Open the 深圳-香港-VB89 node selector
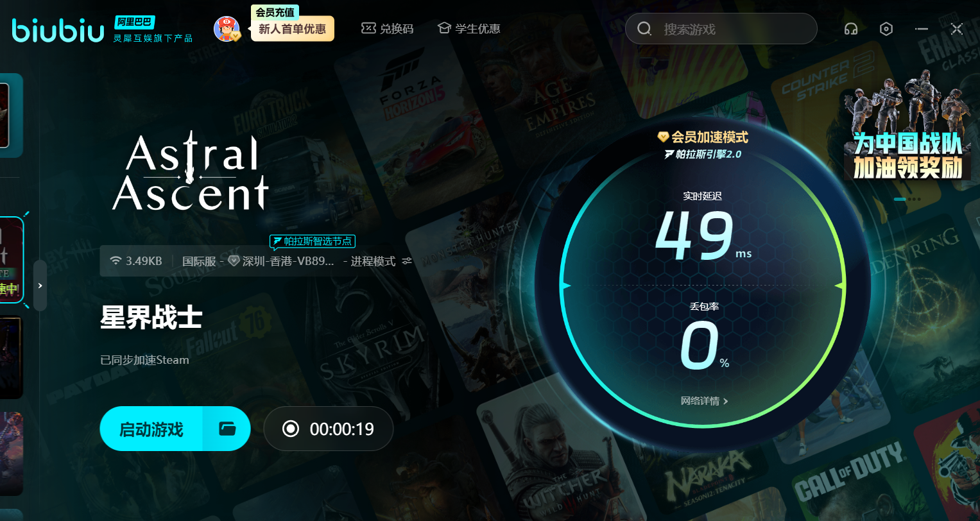 [281, 261]
